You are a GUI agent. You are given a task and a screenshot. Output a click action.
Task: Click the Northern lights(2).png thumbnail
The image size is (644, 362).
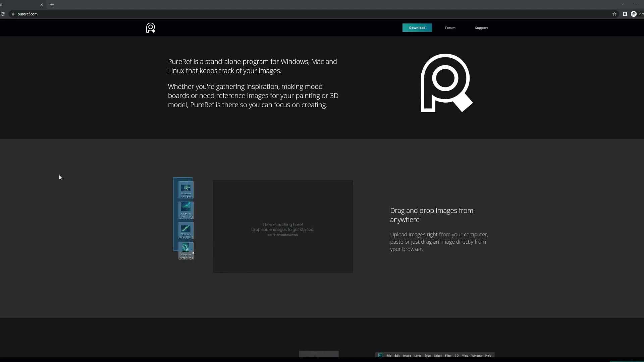pyautogui.click(x=186, y=210)
